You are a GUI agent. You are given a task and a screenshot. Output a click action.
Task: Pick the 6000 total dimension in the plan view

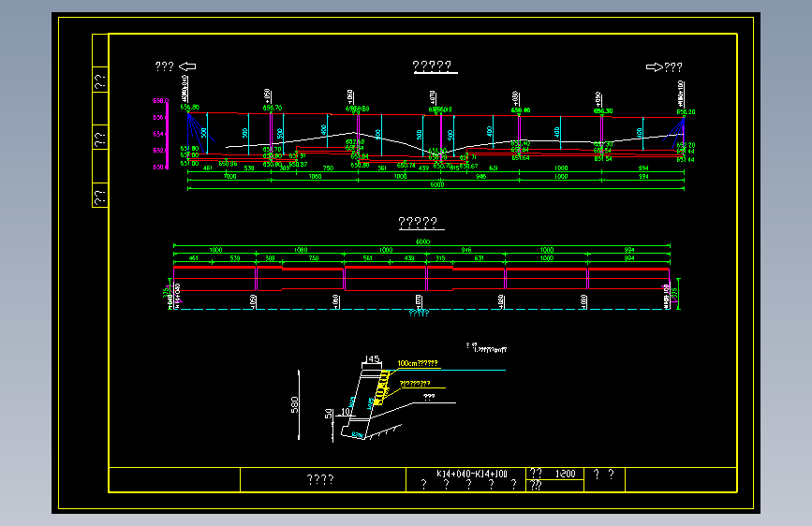click(x=422, y=241)
